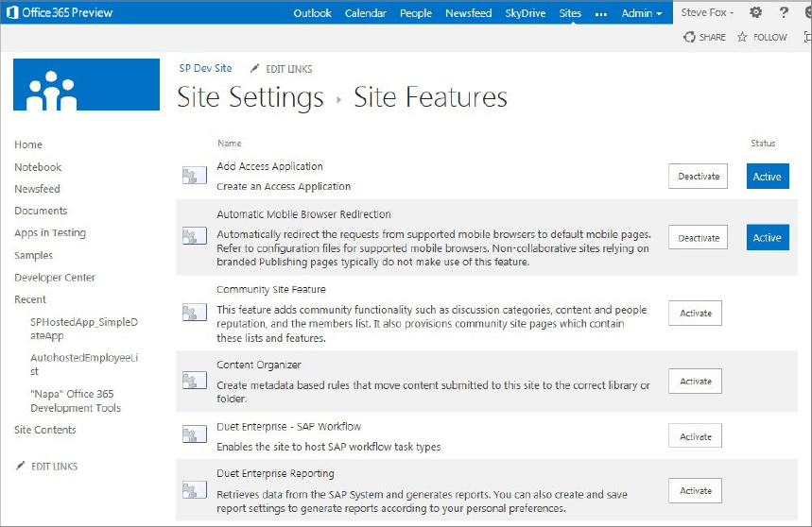812x527 pixels.
Task: Click the Site Features title text
Action: coord(430,97)
